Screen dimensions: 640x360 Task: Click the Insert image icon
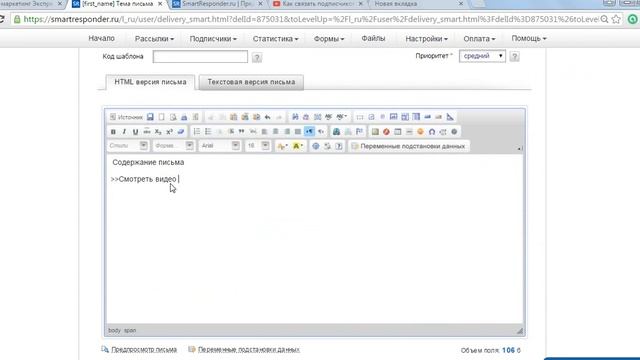pos(375,132)
